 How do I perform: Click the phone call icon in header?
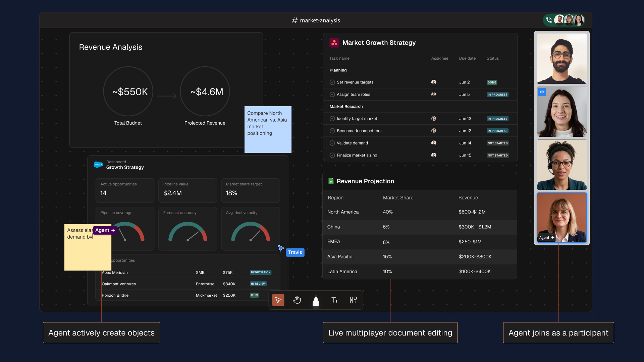pyautogui.click(x=549, y=20)
